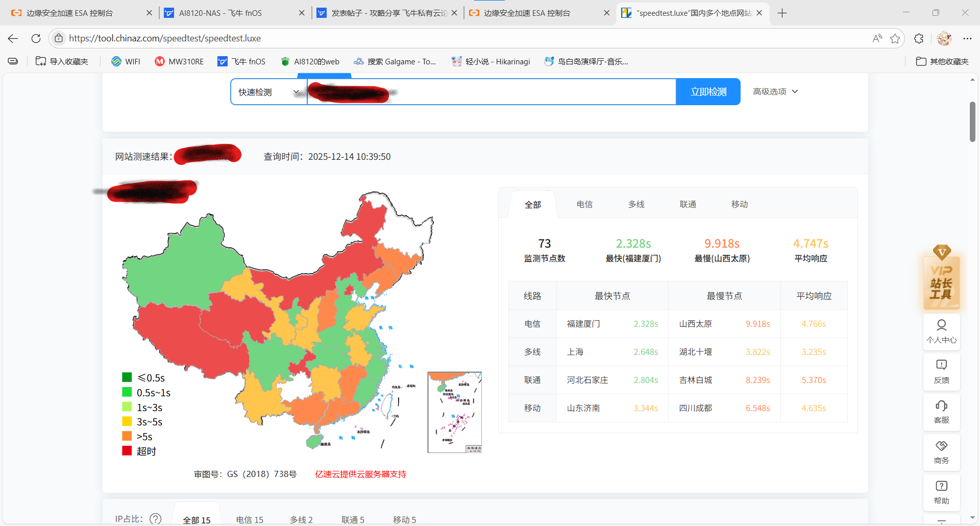Switch to the 联通 results tab
Screen dimensions: 980x526
click(688, 204)
